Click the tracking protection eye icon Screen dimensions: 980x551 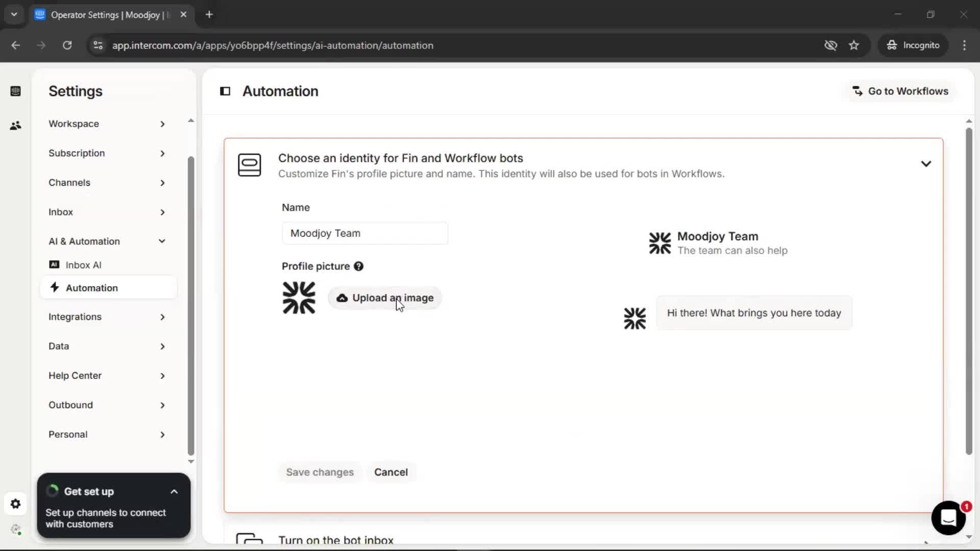(831, 45)
